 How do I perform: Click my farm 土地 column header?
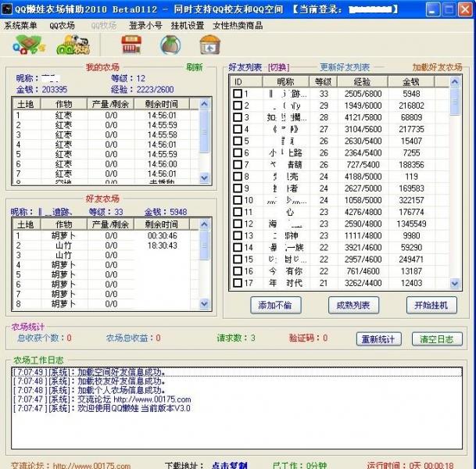26,104
